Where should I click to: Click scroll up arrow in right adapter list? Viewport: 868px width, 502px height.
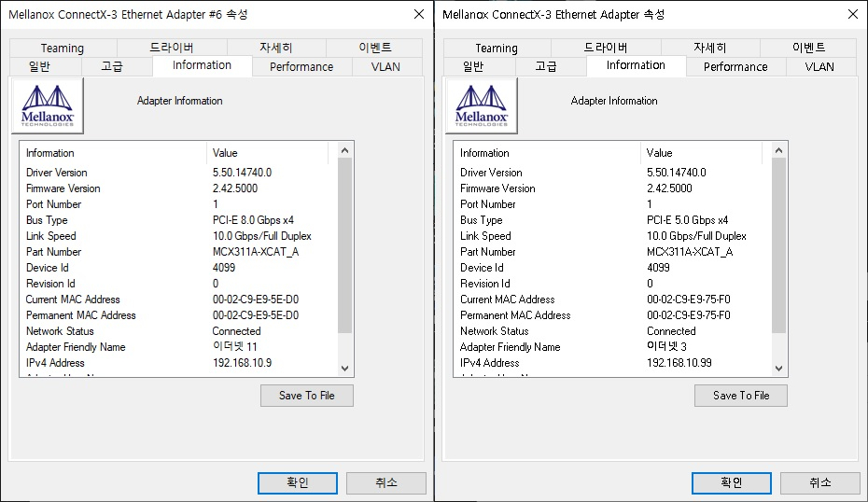click(779, 150)
